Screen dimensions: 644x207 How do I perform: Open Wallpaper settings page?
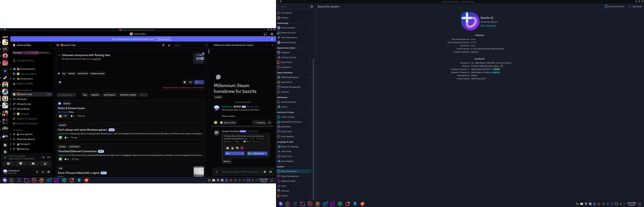tap(285, 52)
